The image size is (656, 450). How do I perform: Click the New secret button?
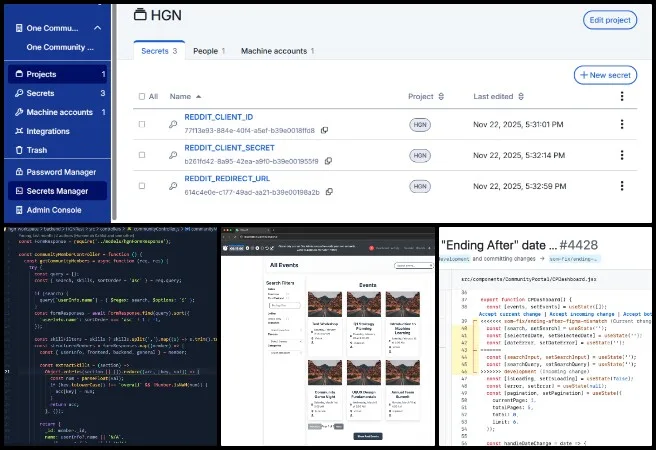click(x=605, y=75)
